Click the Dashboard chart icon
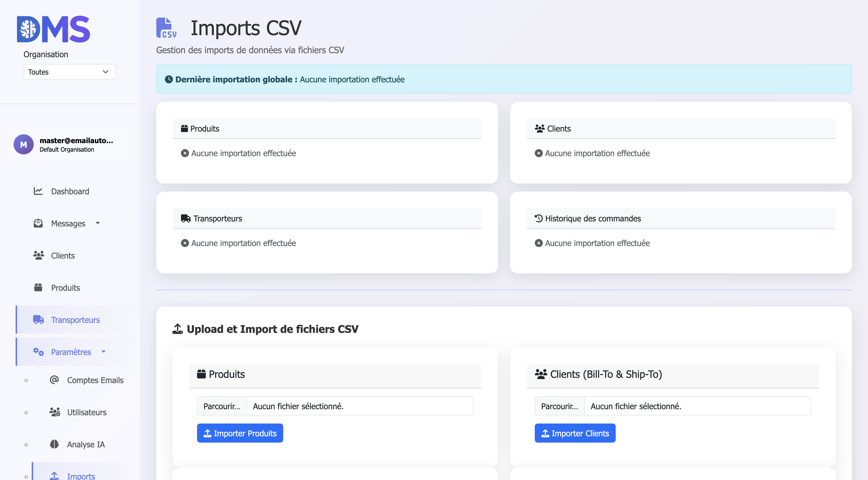868x480 pixels. click(x=38, y=191)
